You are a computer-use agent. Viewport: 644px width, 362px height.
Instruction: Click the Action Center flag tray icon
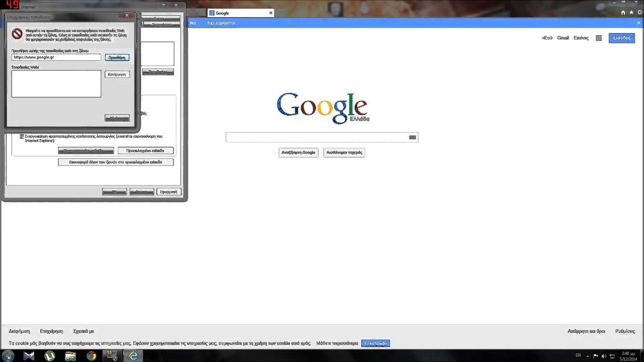(596, 356)
